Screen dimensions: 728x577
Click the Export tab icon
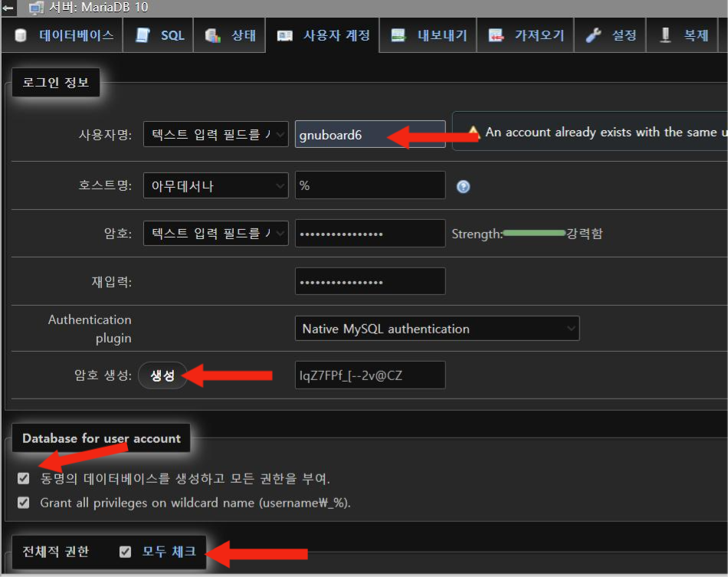(x=398, y=36)
